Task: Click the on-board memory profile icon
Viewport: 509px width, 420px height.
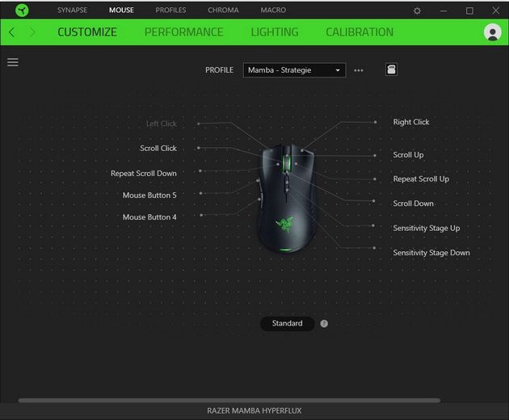Action: 391,69
